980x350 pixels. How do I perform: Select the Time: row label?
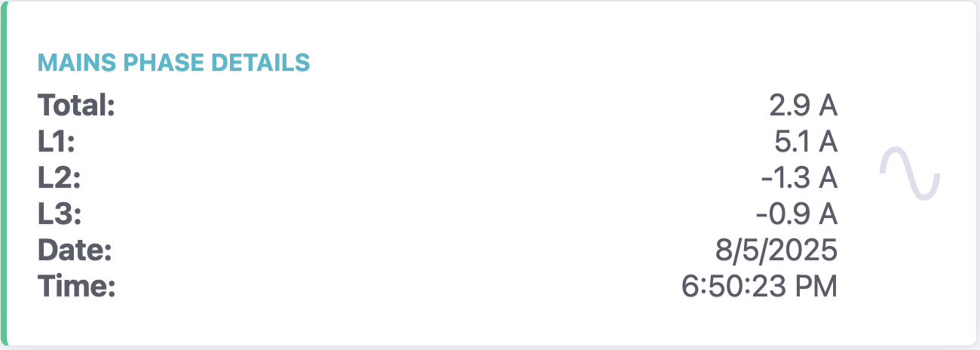[76, 287]
